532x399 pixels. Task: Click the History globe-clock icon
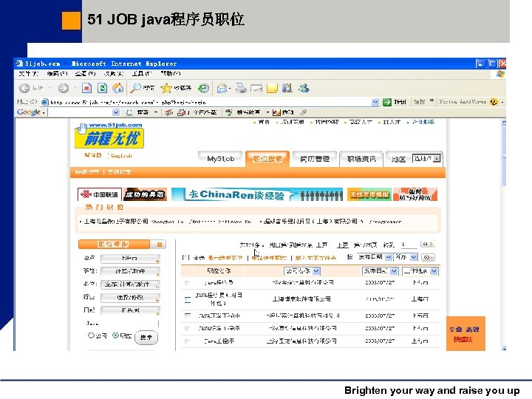[x=204, y=88]
